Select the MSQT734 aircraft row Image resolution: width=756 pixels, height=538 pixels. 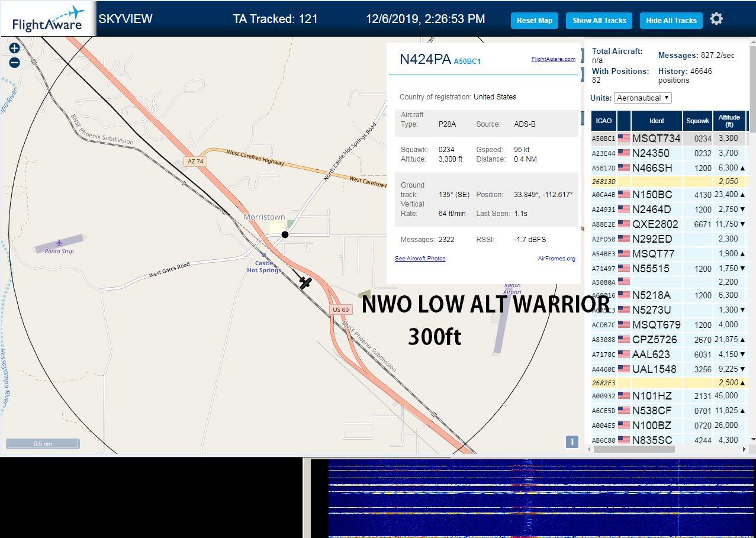pyautogui.click(x=669, y=138)
